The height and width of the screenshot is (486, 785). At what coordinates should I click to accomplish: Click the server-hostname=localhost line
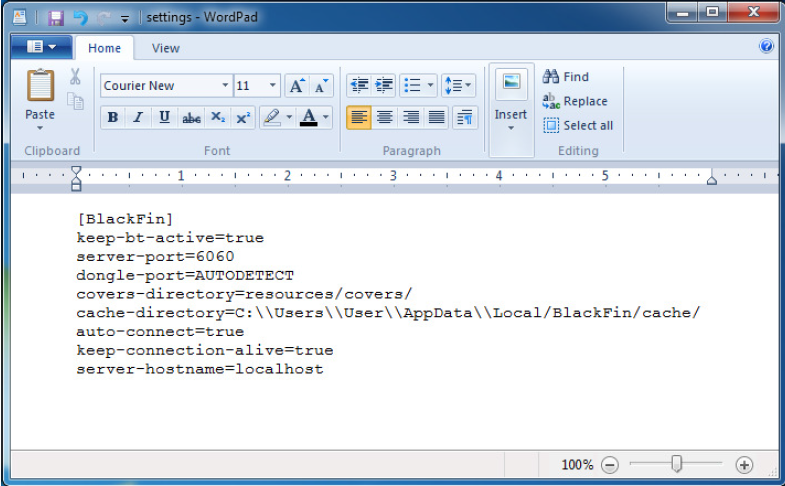coord(200,369)
